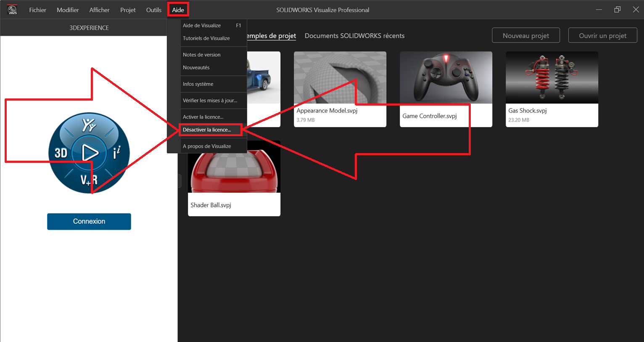Click the Shader Ball.svpj file name

[x=211, y=205]
